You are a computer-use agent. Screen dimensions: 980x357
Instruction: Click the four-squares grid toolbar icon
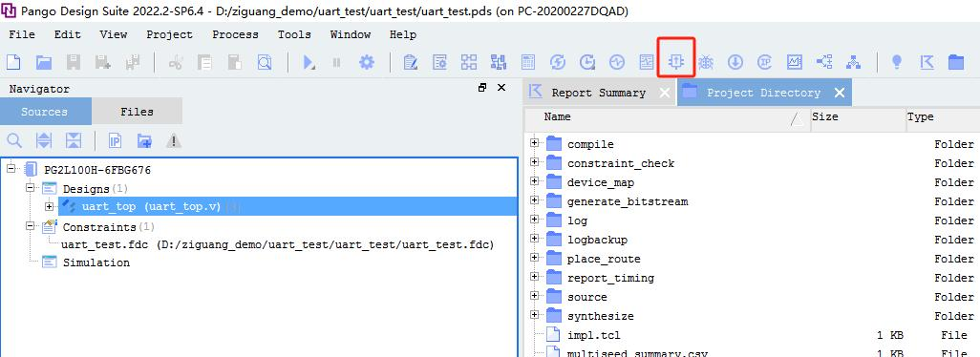coord(469,62)
